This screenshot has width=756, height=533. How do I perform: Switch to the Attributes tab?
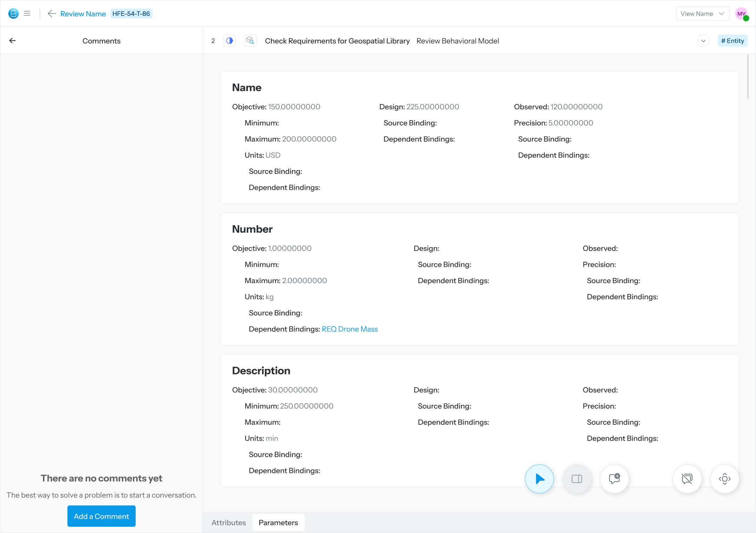click(228, 523)
